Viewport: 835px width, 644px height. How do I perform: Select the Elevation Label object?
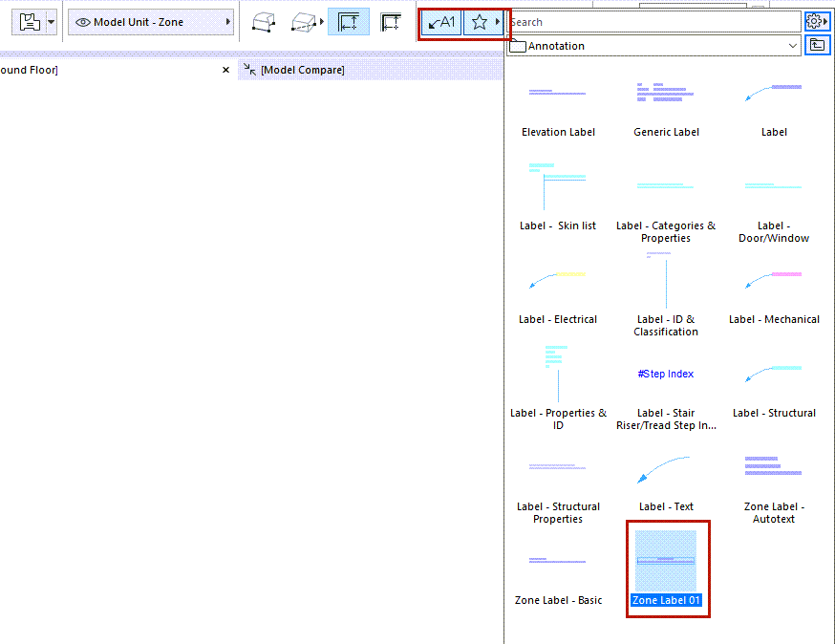point(558,109)
